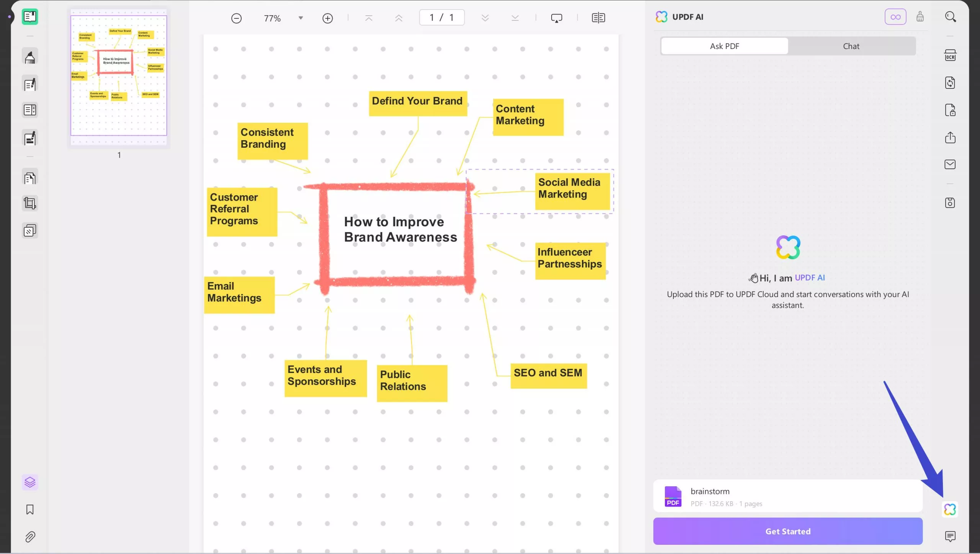
Task: Switch to the Chat tab
Action: 851,46
